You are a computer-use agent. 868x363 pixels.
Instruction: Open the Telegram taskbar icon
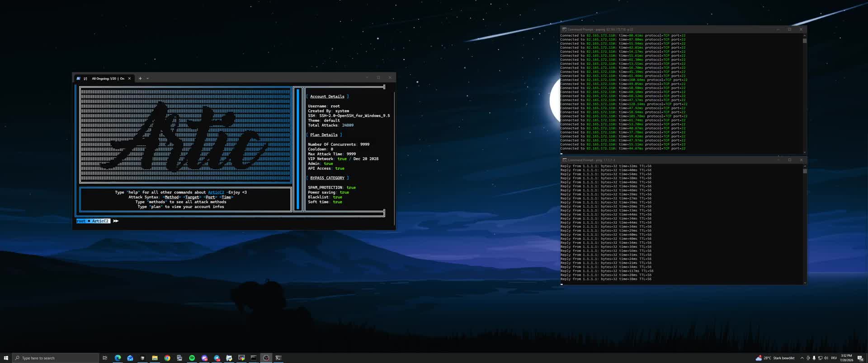[217, 358]
